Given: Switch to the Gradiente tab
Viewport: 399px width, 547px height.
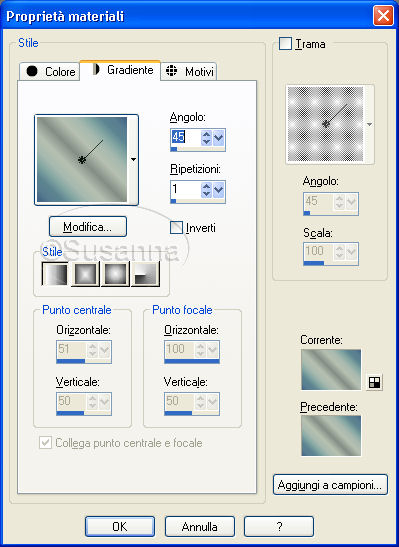Looking at the screenshot, I should [120, 70].
